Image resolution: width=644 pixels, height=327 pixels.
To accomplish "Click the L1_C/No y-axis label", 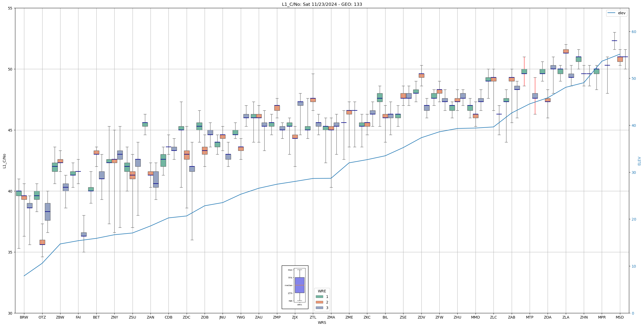I will tap(4, 161).
